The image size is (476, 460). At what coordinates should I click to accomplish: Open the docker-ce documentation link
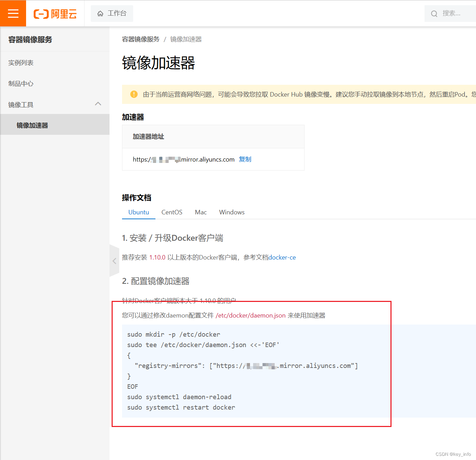(x=282, y=257)
